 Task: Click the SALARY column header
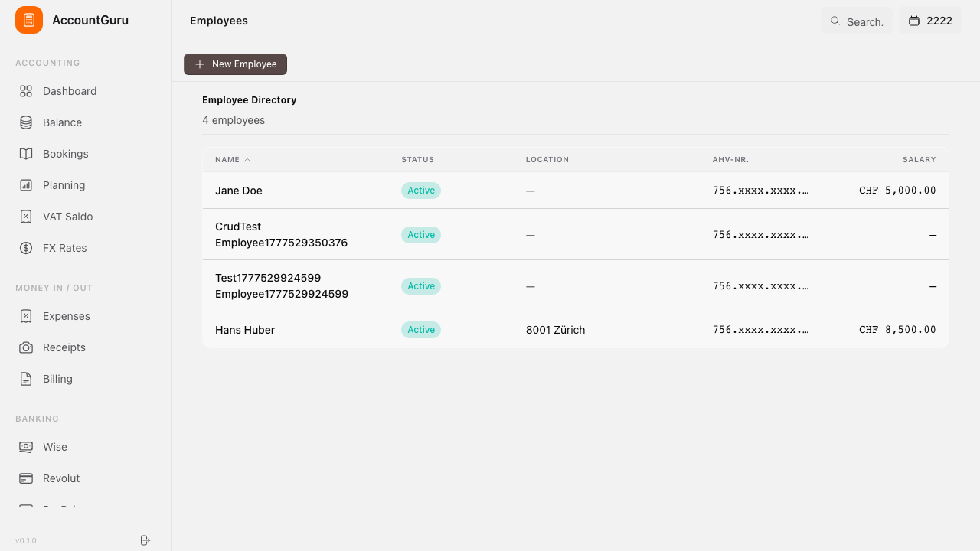919,160
